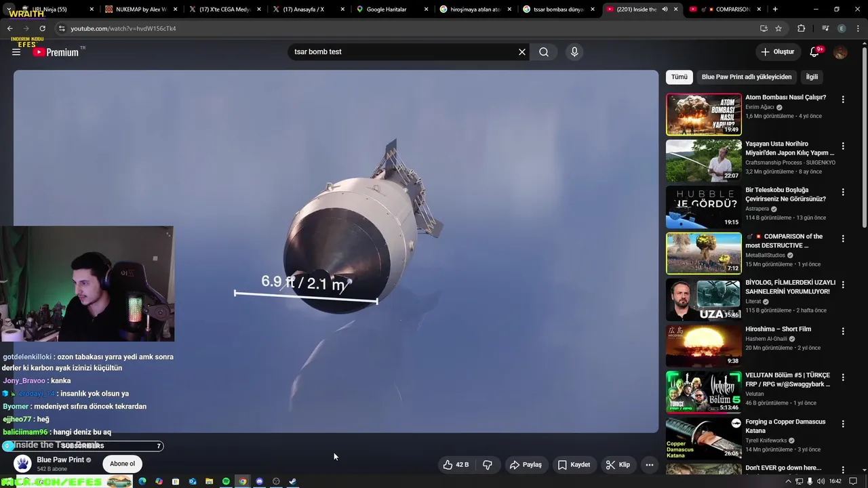Open the notifications bell

(815, 52)
